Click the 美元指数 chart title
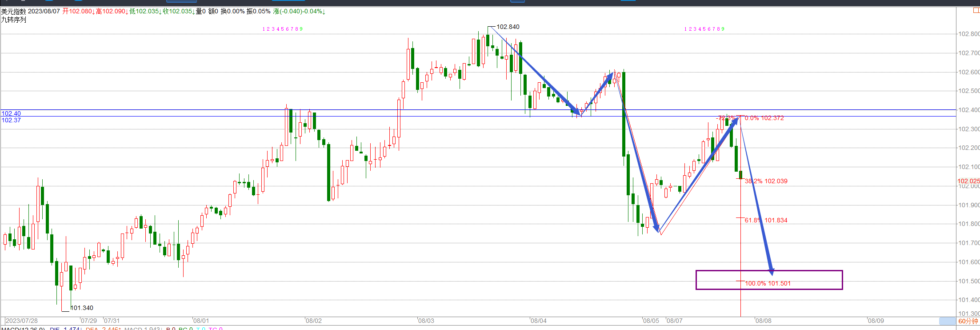 click(14, 11)
